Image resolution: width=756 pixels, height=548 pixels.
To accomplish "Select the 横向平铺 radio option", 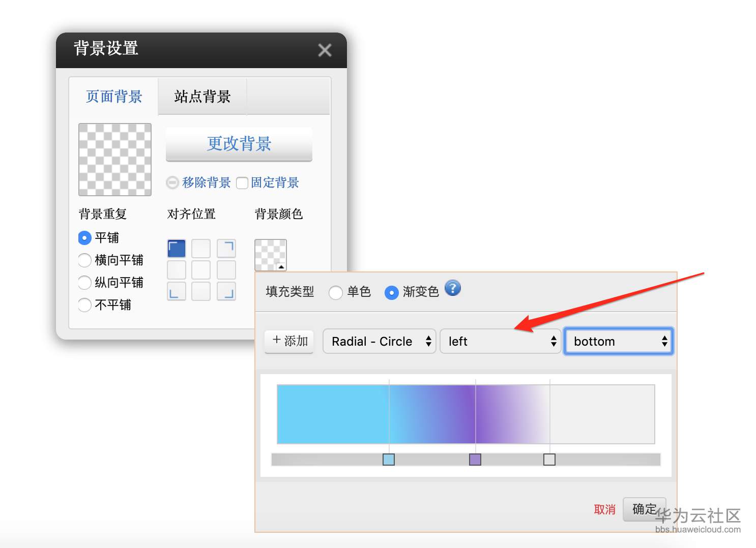I will [85, 260].
